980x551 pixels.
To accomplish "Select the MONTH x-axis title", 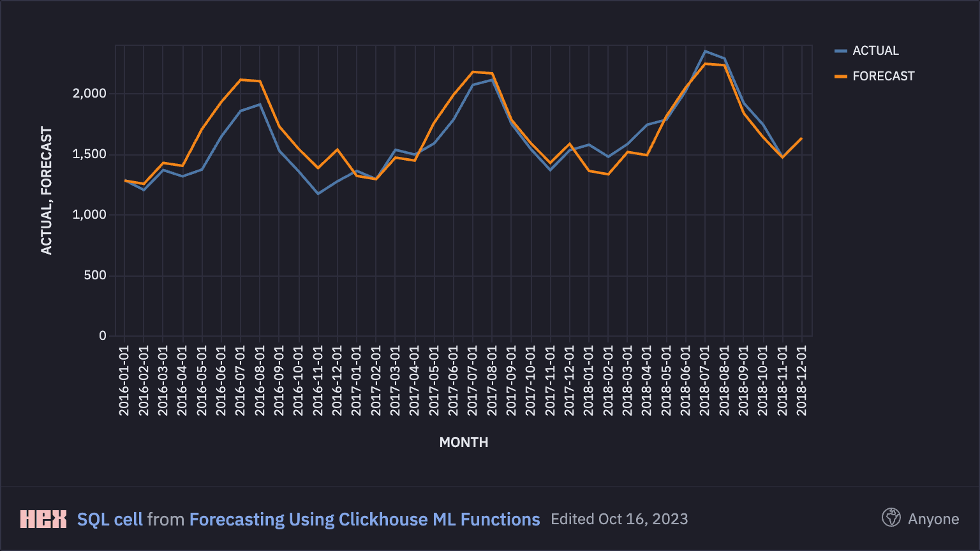I will point(464,443).
